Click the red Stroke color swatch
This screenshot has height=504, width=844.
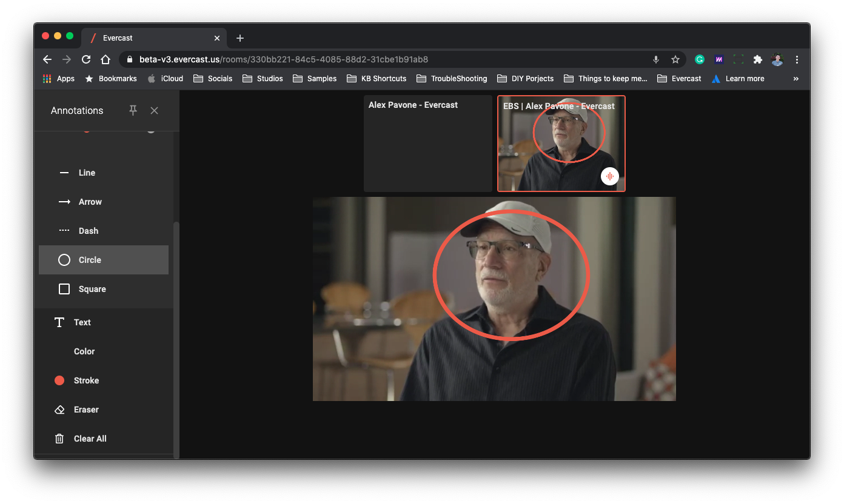tap(59, 380)
